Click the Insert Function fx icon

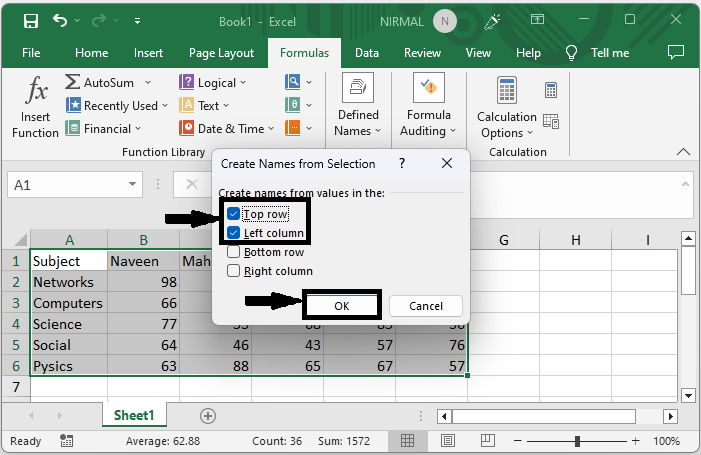(36, 93)
